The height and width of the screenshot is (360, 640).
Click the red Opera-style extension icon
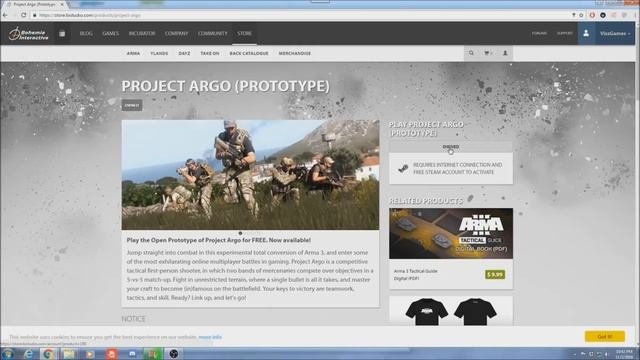pyautogui.click(x=592, y=15)
